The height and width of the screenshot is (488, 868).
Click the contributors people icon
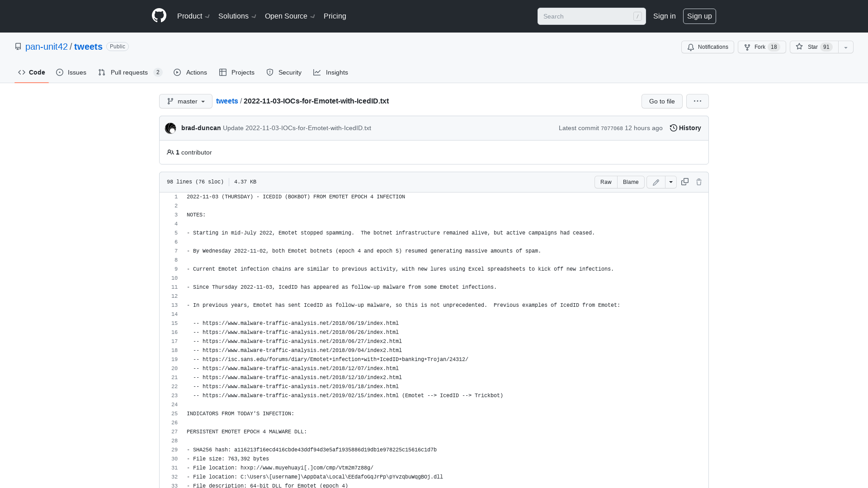pos(170,152)
